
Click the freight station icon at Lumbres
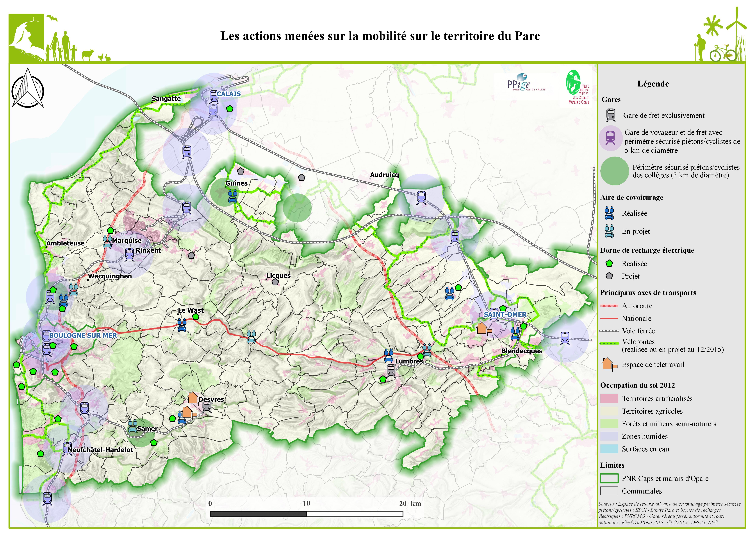pos(391,371)
